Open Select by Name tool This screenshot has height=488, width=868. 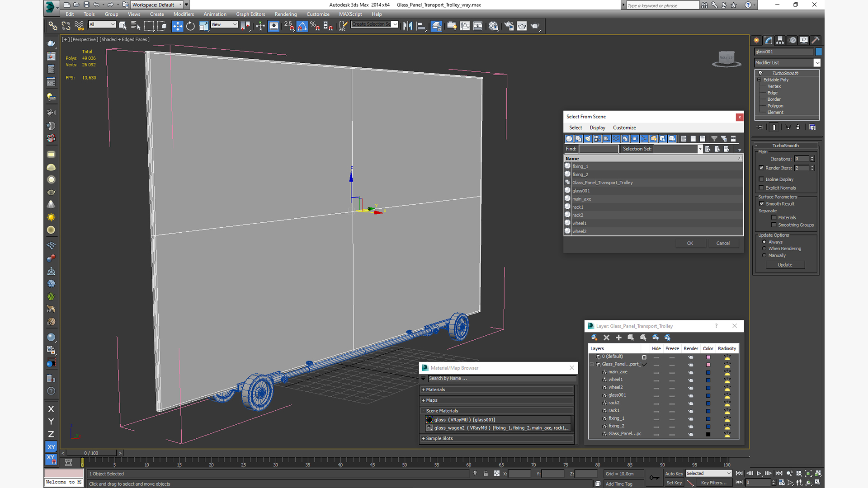pyautogui.click(x=135, y=26)
